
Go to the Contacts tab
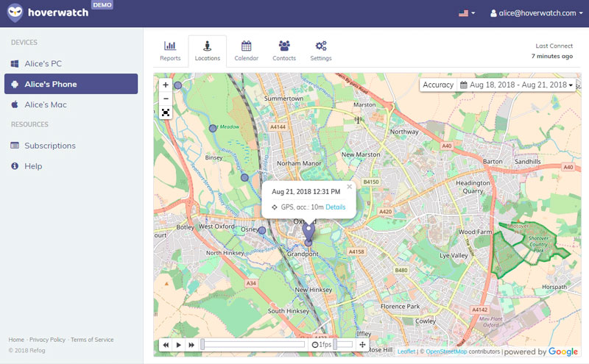point(284,51)
